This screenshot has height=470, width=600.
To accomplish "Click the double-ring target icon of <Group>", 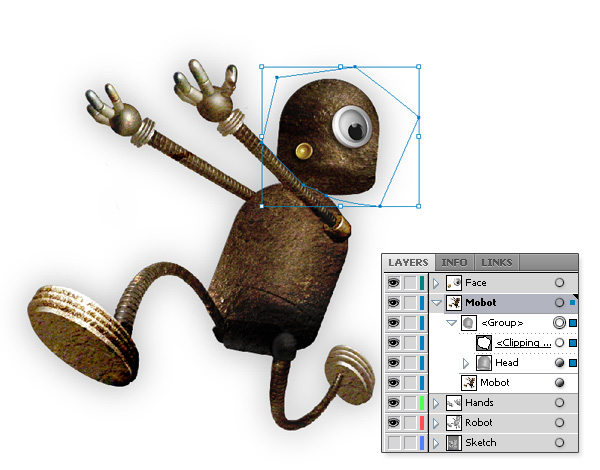I will point(559,323).
